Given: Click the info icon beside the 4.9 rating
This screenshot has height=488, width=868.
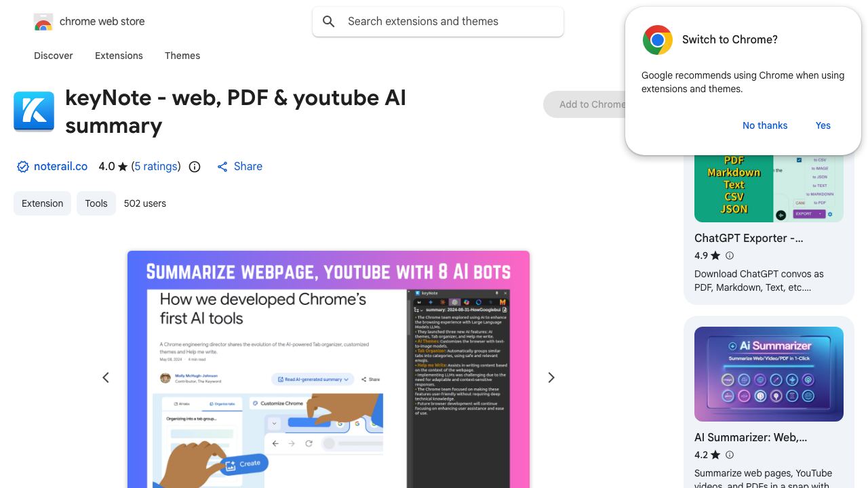Looking at the screenshot, I should (730, 256).
